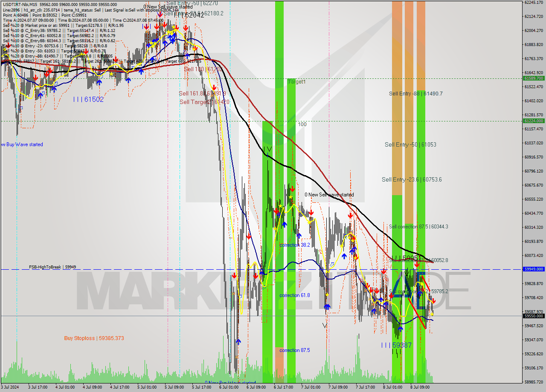Select the I I I 61502 wave label
The width and height of the screenshot is (546, 392).
88,99
